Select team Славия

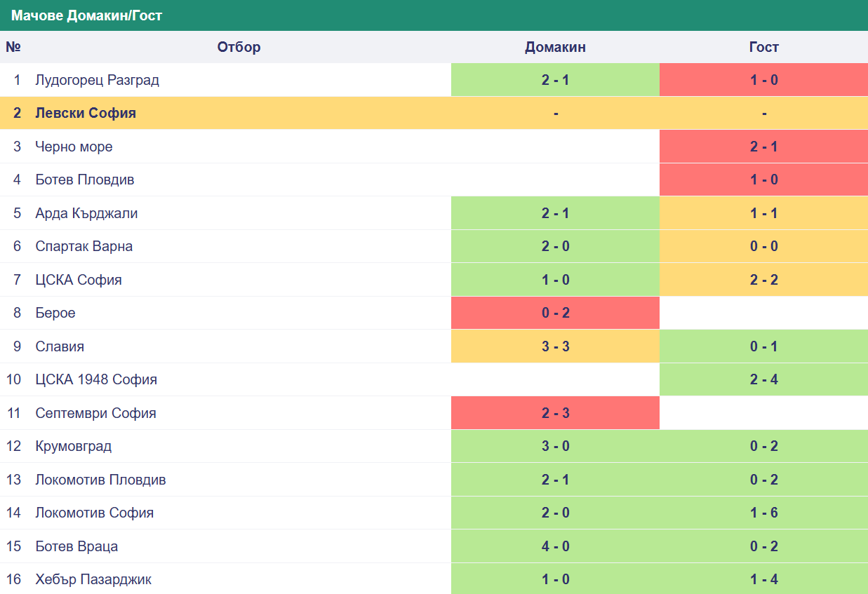pyautogui.click(x=60, y=346)
